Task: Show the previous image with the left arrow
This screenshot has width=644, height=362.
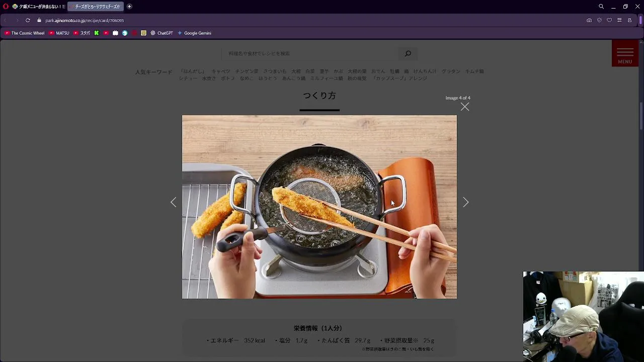Action: click(x=173, y=202)
